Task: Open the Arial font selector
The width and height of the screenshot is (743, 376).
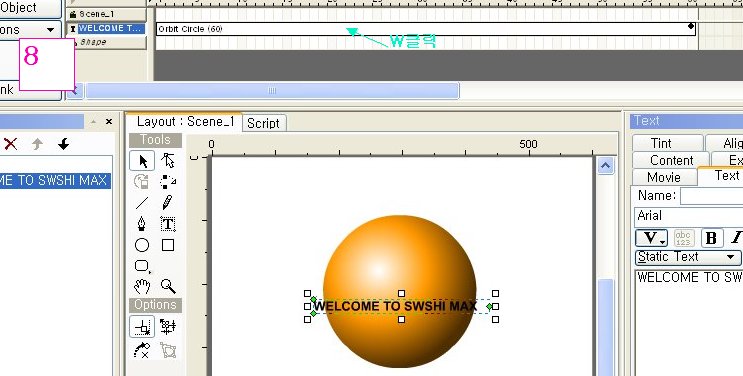Action: tap(689, 216)
